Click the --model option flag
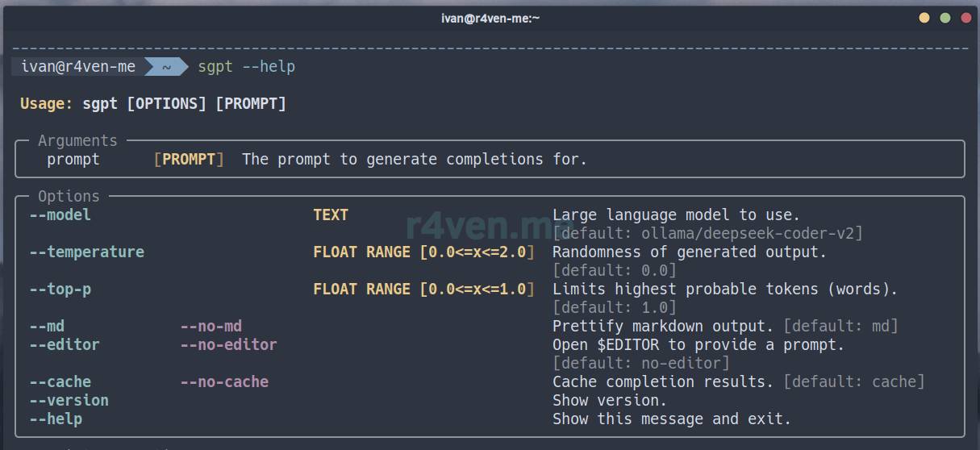The width and height of the screenshot is (980, 450). (60, 215)
